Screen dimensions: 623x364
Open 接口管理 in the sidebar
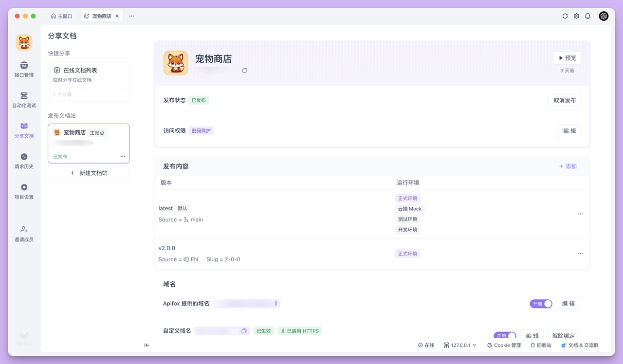(x=24, y=70)
